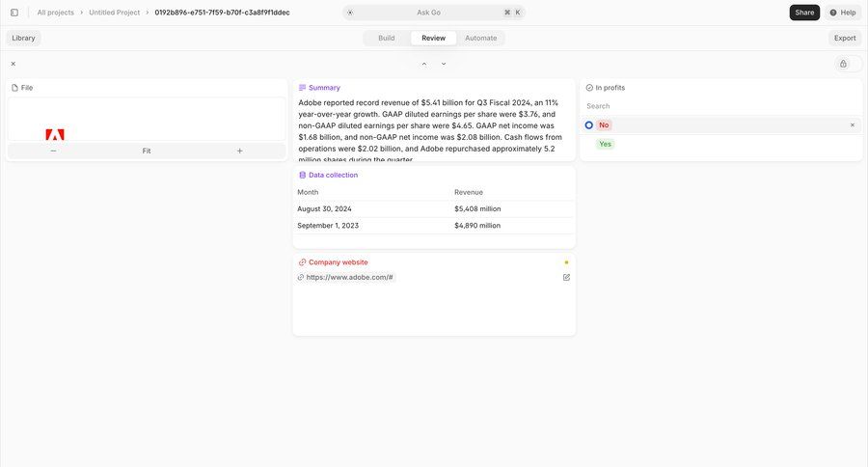Click the project ID breadcrumb 0192b896

click(x=222, y=13)
